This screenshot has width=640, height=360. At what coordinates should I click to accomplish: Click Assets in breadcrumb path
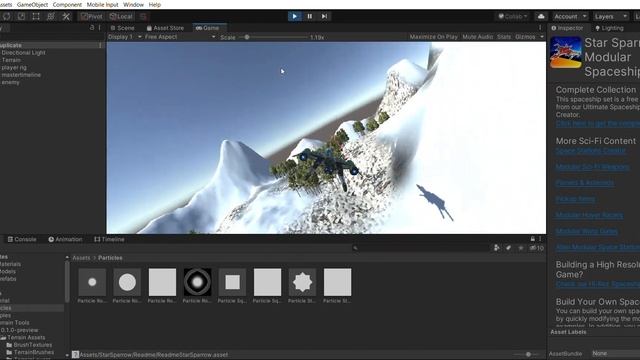[81, 258]
